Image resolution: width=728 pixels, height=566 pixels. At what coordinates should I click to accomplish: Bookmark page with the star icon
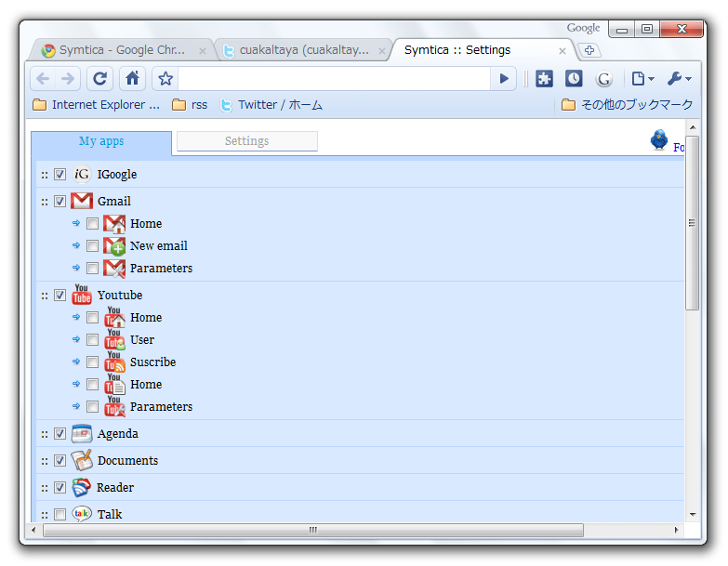165,78
